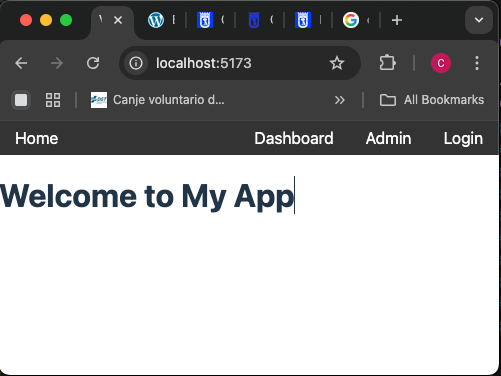Click the browser forward arrow
This screenshot has height=376, width=501.
click(57, 63)
